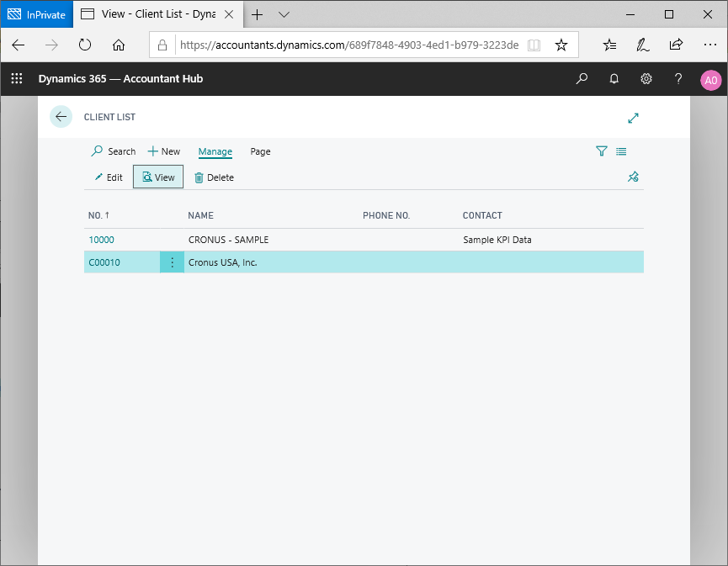
Task: Click the back arrow beside Client List
Action: pyautogui.click(x=61, y=117)
